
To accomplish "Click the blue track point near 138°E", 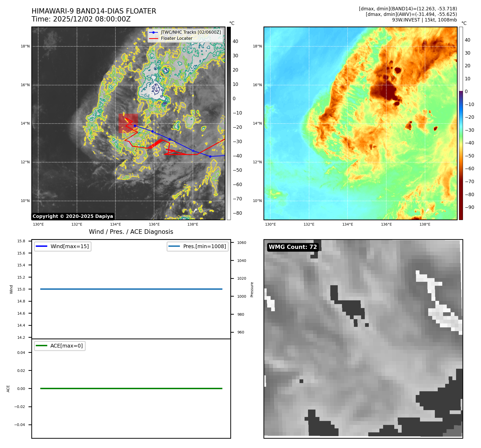I will (193, 151).
